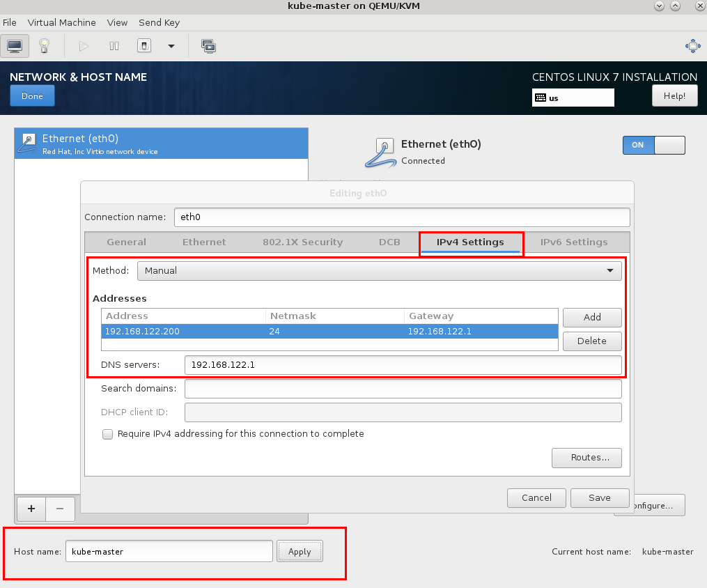Image resolution: width=707 pixels, height=588 pixels.
Task: Expand the shutdown options dropdown arrow
Action: 171,46
